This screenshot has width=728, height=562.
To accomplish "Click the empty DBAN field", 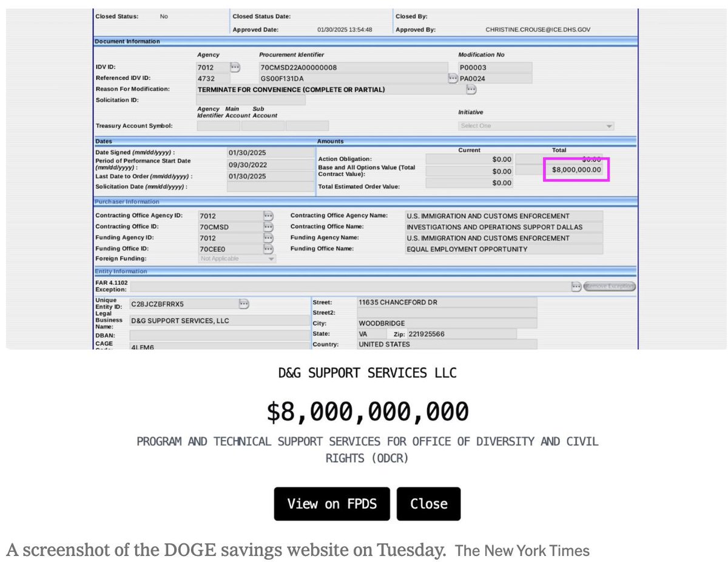I will click(219, 335).
